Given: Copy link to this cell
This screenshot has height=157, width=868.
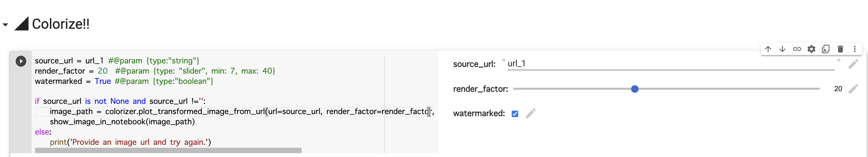Looking at the screenshot, I should click(x=797, y=49).
